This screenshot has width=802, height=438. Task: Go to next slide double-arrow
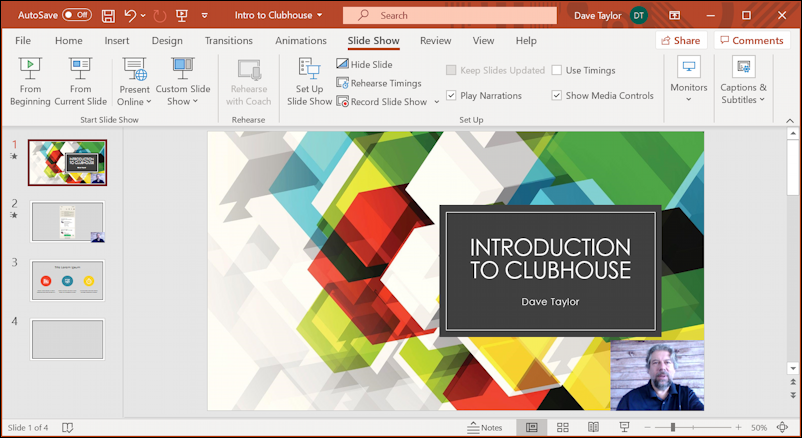tap(793, 395)
